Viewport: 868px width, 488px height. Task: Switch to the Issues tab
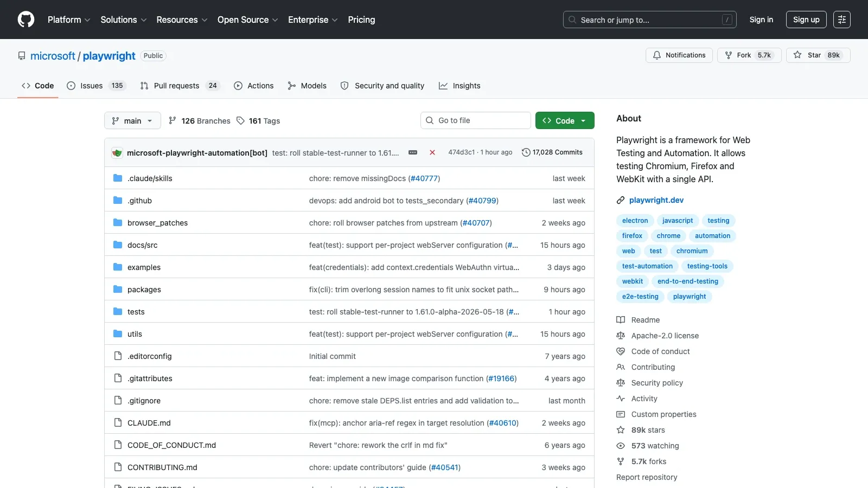tap(96, 86)
